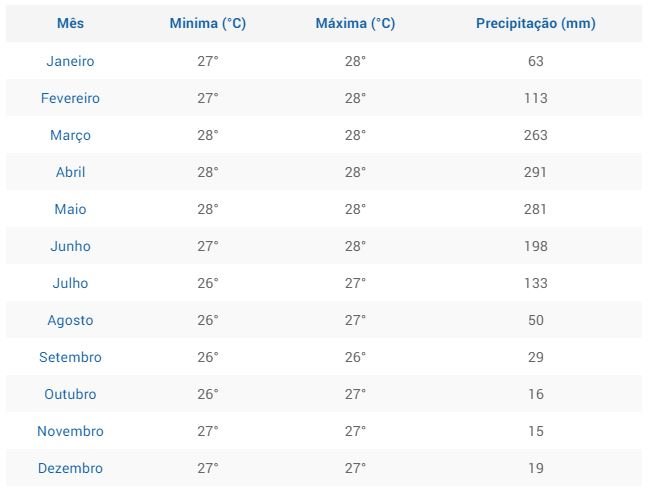Select the Fevereiro month label
The height and width of the screenshot is (492, 649).
[70, 98]
